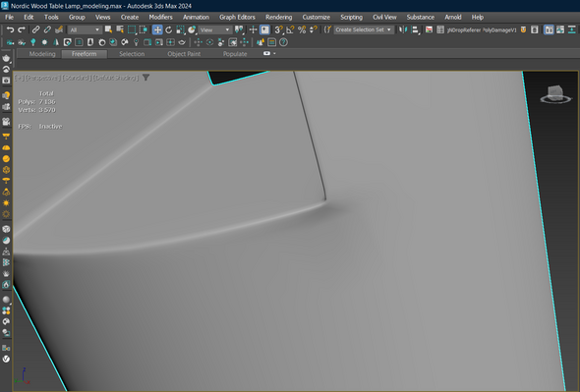The image size is (580, 392).
Task: Click the [Default Shading] viewport label
Action: coord(116,78)
